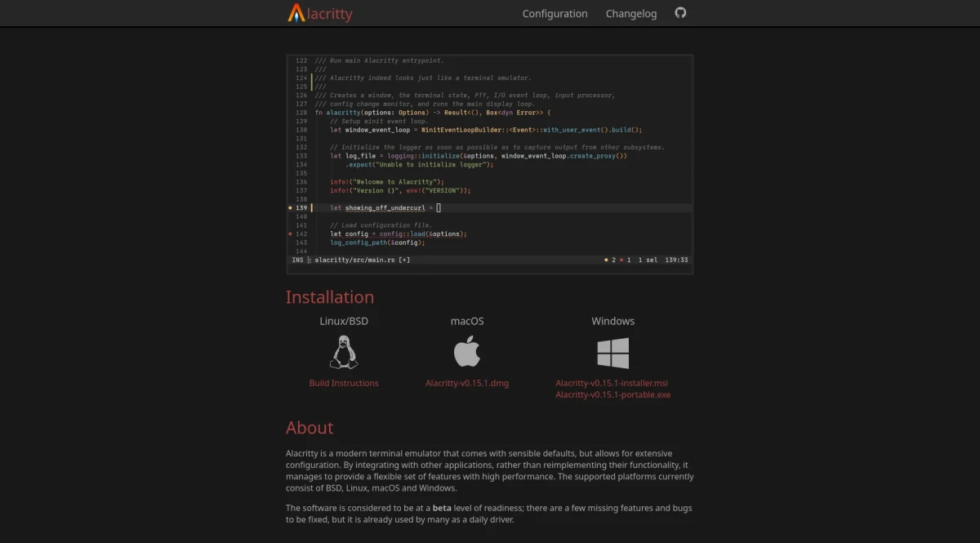Navigate to the Configuration page
Screen dimensions: 980x543
pyautogui.click(x=555, y=13)
